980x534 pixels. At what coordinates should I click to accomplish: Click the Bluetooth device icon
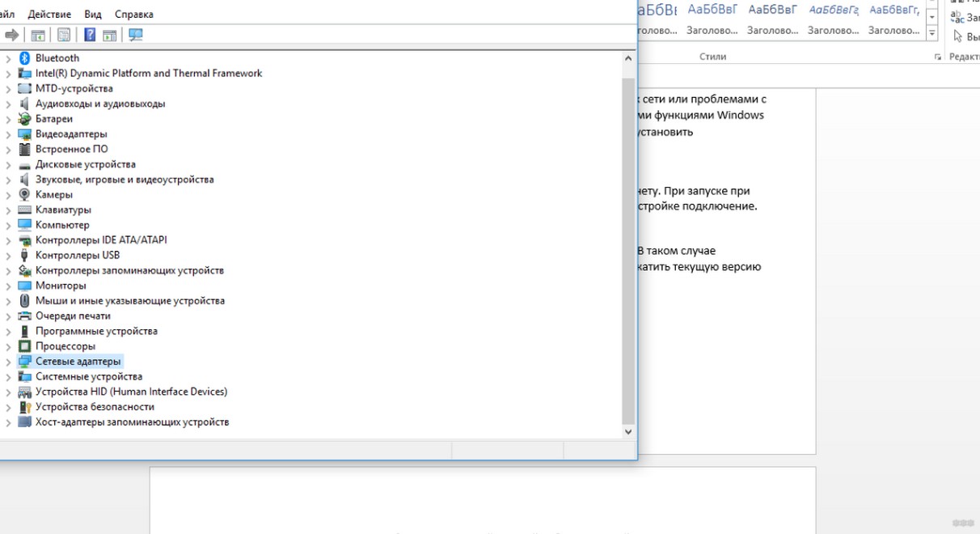tap(24, 58)
